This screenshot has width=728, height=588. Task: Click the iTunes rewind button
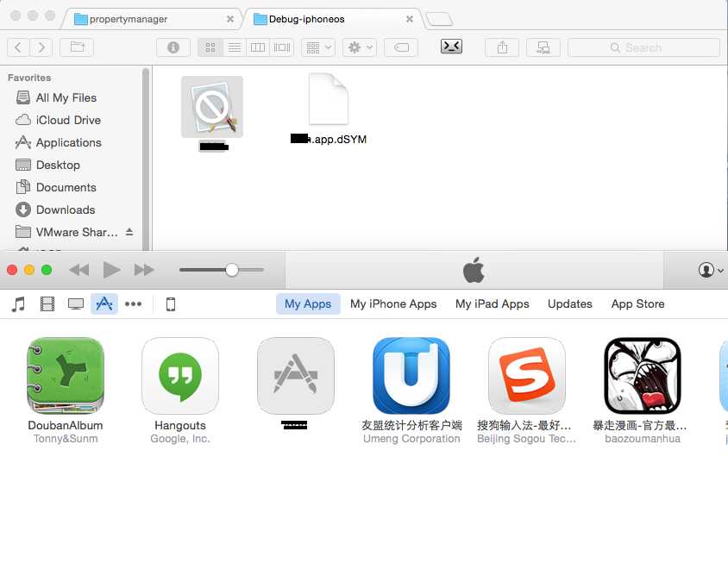coord(79,270)
